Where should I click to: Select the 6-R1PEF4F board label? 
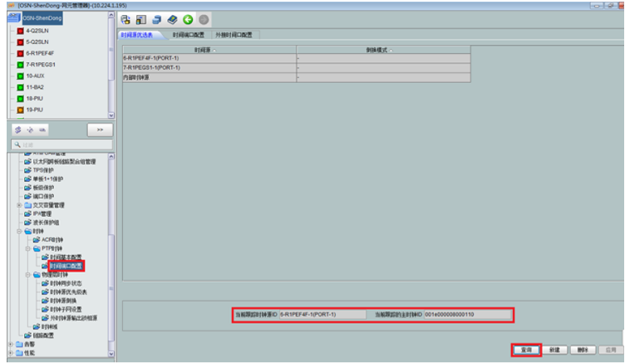[40, 53]
